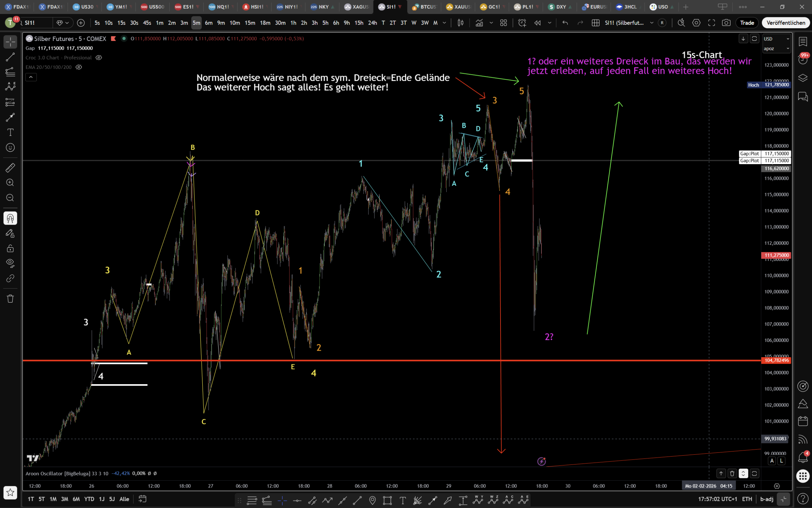
Task: Select the trend line drawing tool
Action: click(10, 57)
